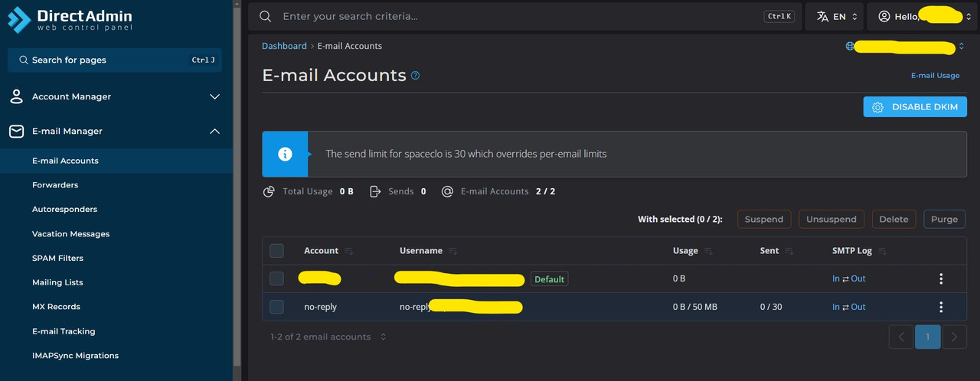Screen dimensions: 980x381
Task: Open MX Records in sidebar
Action: coord(116,307)
